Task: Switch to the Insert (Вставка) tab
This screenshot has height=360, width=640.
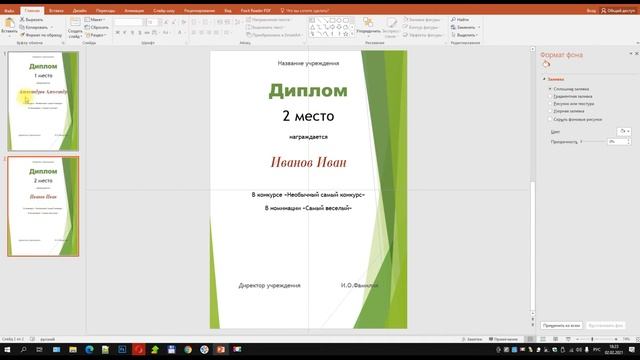Action: point(56,11)
